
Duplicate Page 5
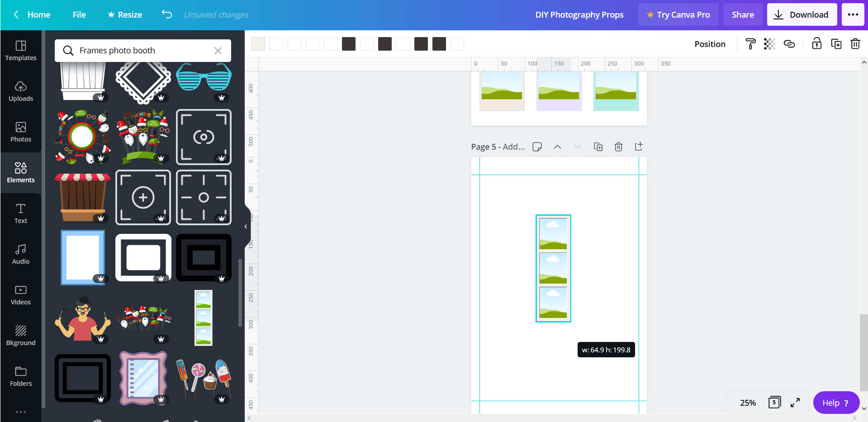(x=598, y=147)
